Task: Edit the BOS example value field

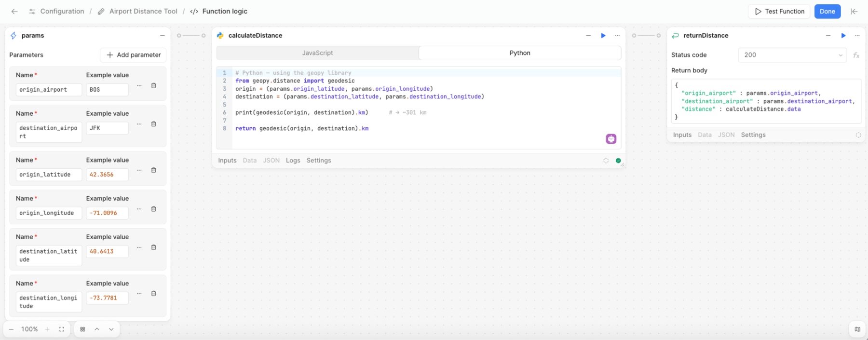Action: tap(107, 90)
